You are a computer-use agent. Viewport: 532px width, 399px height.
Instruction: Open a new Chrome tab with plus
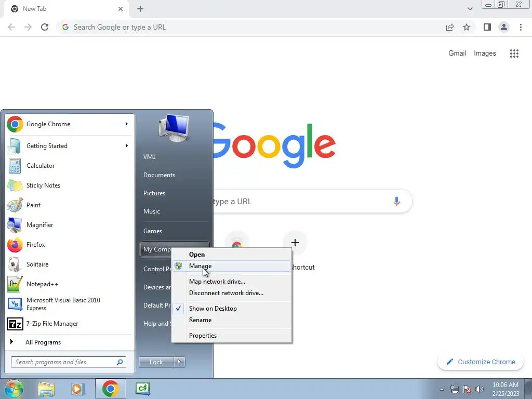click(x=140, y=9)
